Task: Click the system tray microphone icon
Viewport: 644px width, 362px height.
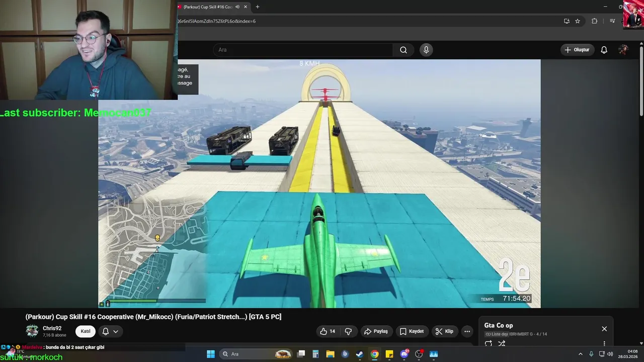Action: pyautogui.click(x=591, y=354)
